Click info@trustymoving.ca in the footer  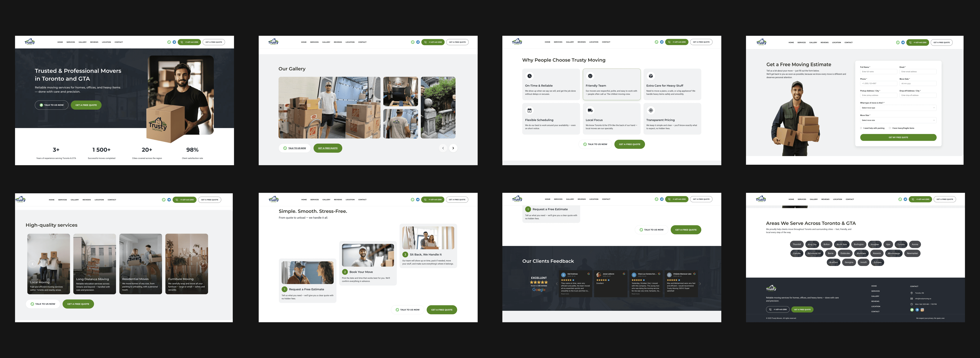(923, 299)
